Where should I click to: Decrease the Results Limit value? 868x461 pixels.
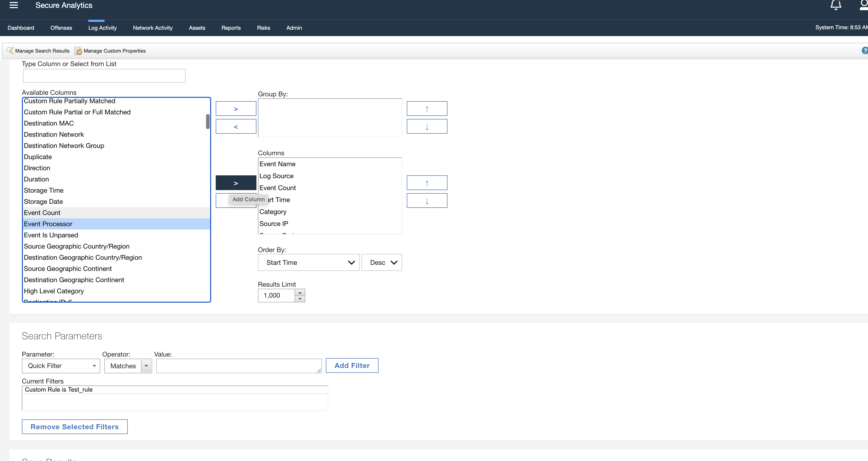(300, 299)
